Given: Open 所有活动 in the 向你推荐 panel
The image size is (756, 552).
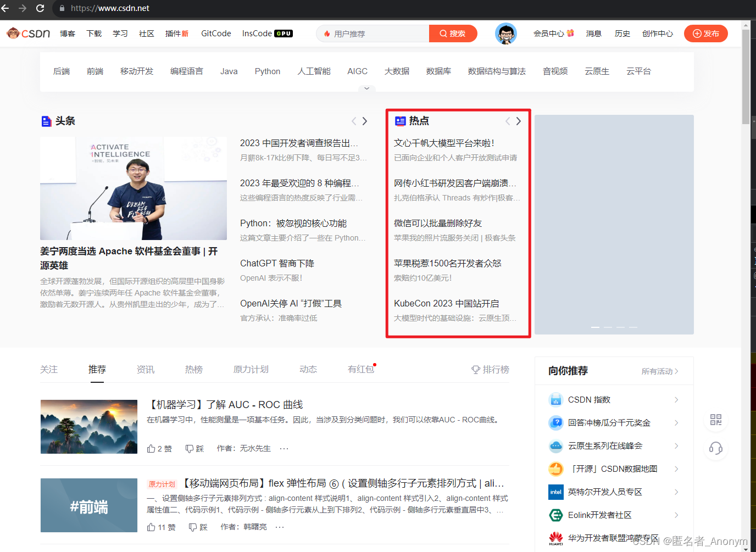Looking at the screenshot, I should click(660, 371).
